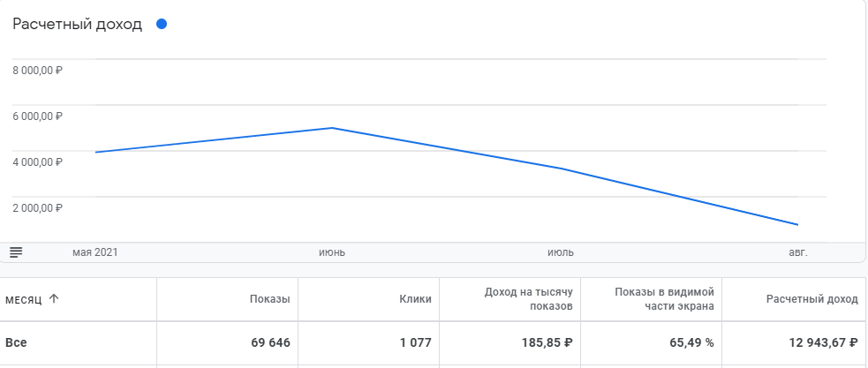Click the total clicks value 1 077
The width and height of the screenshot is (868, 368).
tap(411, 342)
